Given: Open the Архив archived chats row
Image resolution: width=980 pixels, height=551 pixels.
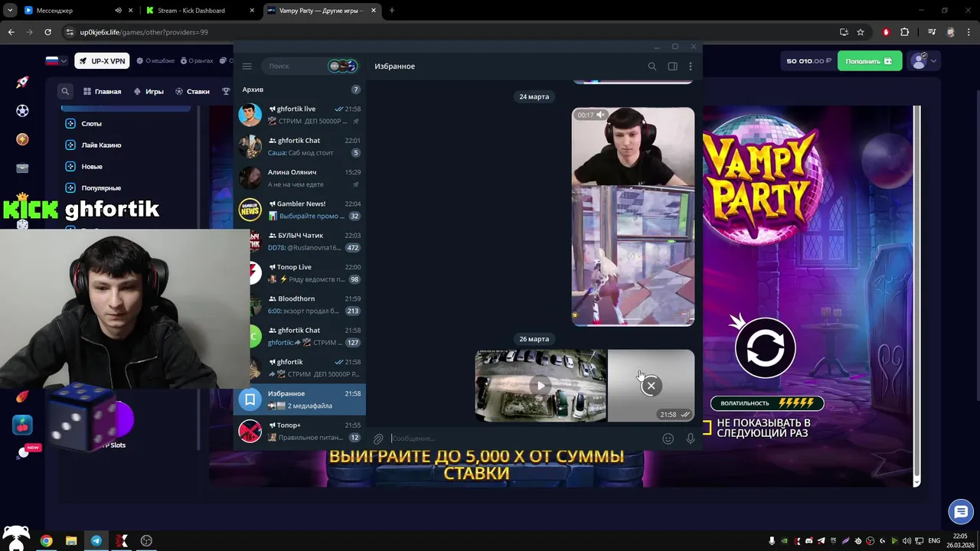Looking at the screenshot, I should pyautogui.click(x=300, y=90).
